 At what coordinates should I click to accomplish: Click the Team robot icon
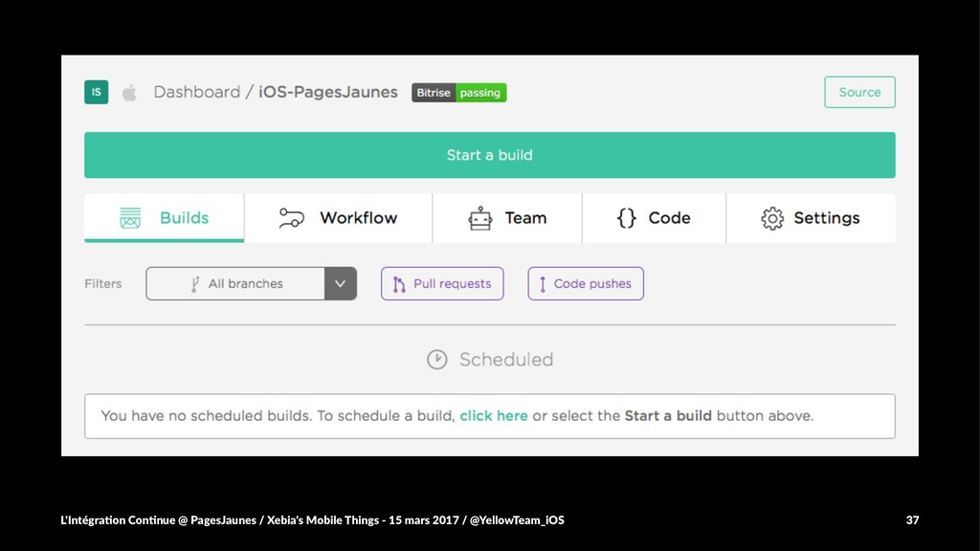pyautogui.click(x=480, y=218)
